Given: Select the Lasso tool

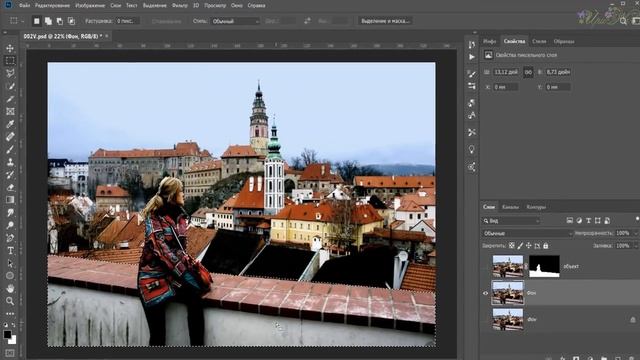Looking at the screenshot, I should (x=10, y=73).
